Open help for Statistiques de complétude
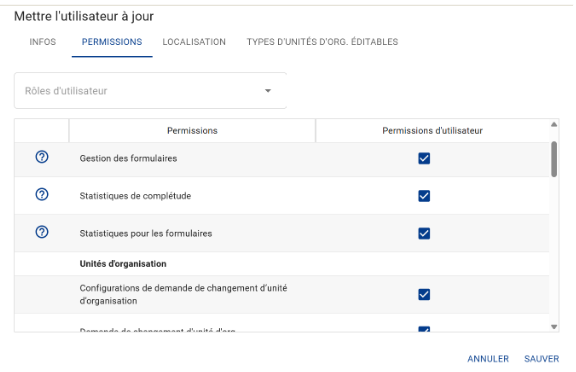 click(42, 194)
